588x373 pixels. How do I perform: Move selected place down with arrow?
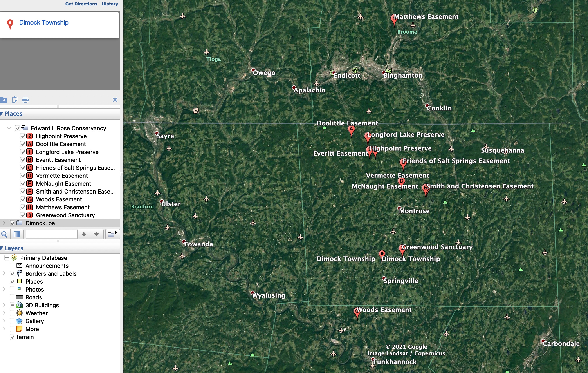click(97, 234)
